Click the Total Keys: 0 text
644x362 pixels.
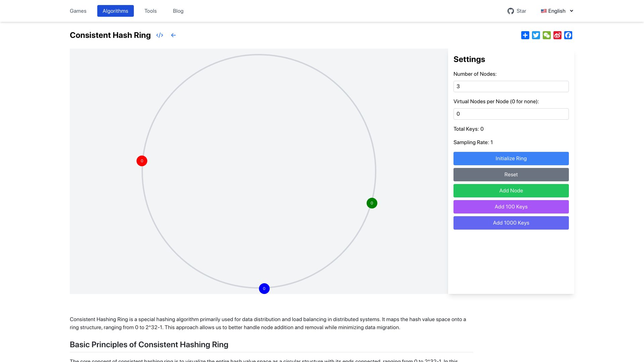click(469, 129)
